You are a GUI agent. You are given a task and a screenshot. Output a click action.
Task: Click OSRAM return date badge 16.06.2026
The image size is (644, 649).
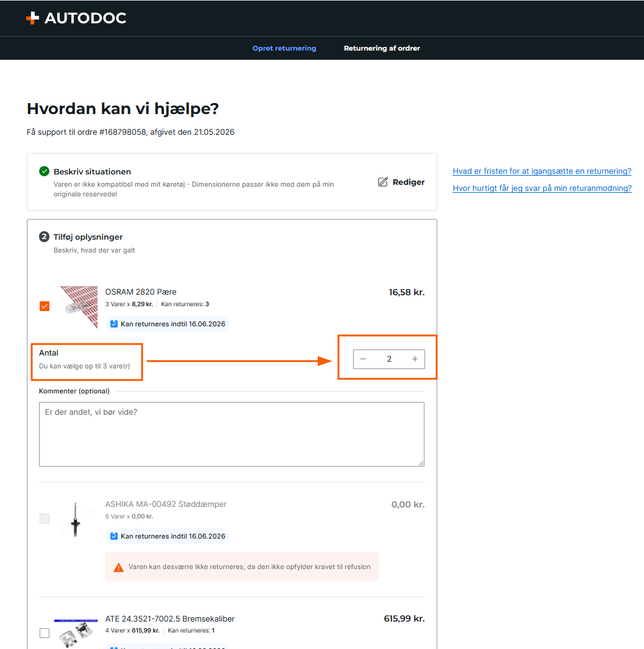[x=167, y=324]
